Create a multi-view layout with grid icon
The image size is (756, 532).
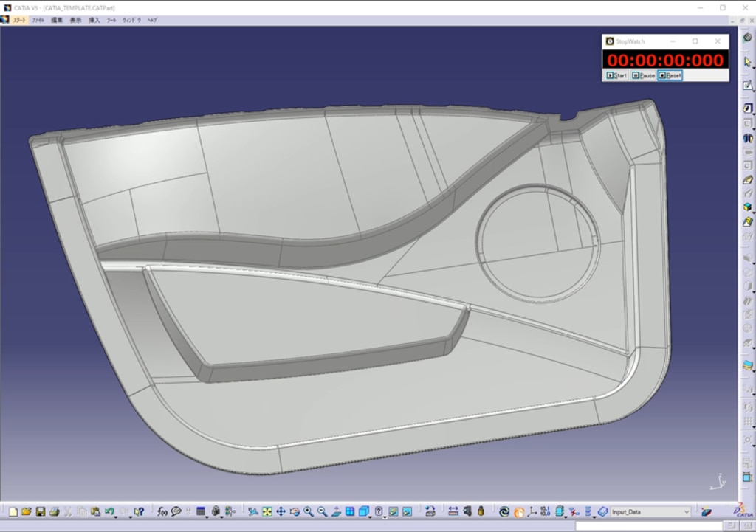pos(350,512)
